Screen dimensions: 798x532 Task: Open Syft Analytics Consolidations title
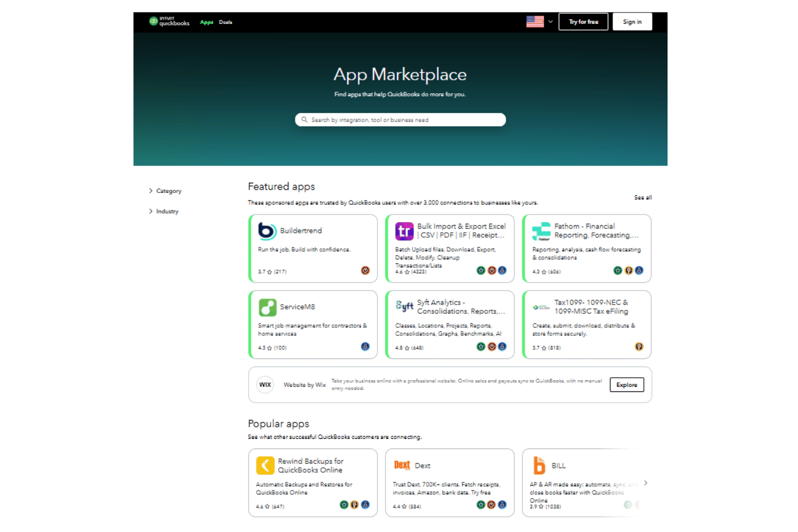pos(461,307)
